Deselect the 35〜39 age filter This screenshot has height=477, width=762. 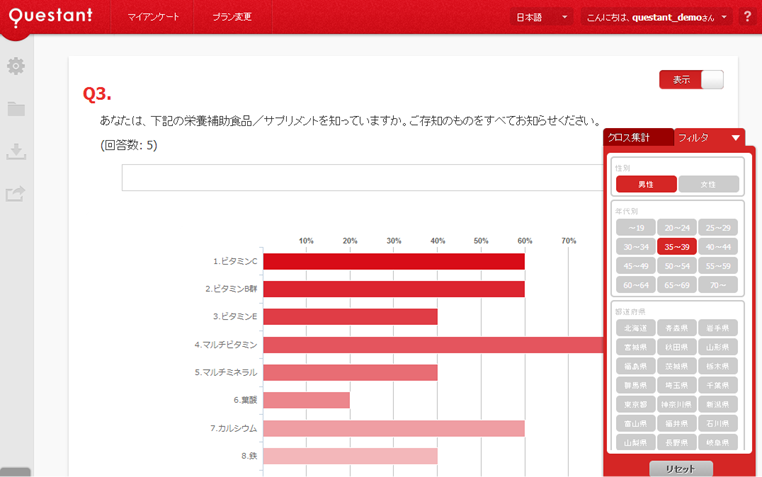[x=677, y=247]
